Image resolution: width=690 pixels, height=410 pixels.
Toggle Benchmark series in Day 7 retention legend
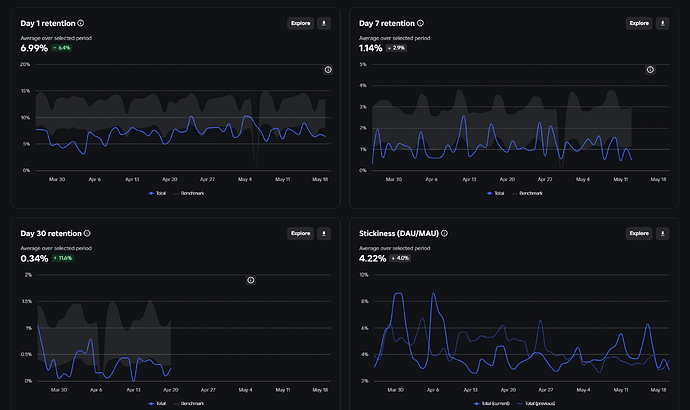pyautogui.click(x=527, y=193)
